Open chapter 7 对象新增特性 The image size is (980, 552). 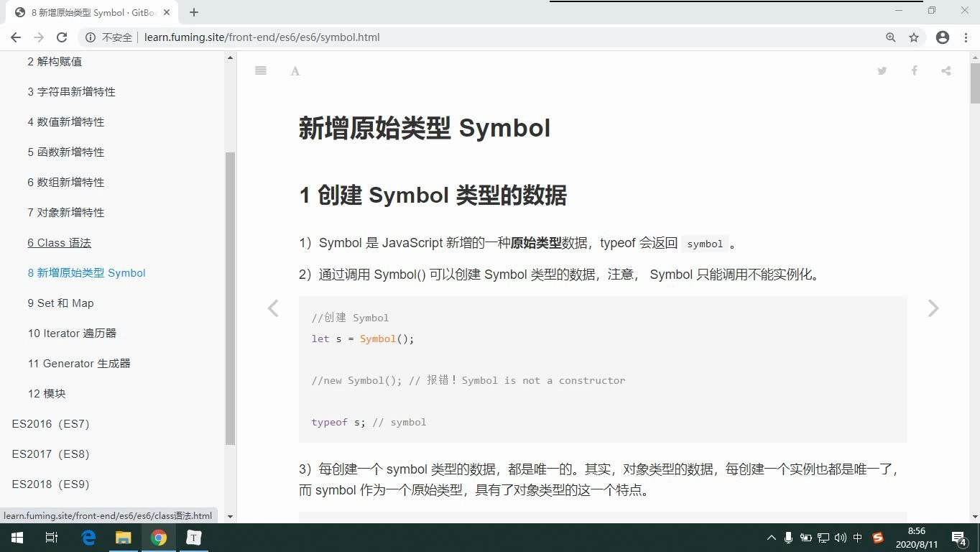point(66,213)
